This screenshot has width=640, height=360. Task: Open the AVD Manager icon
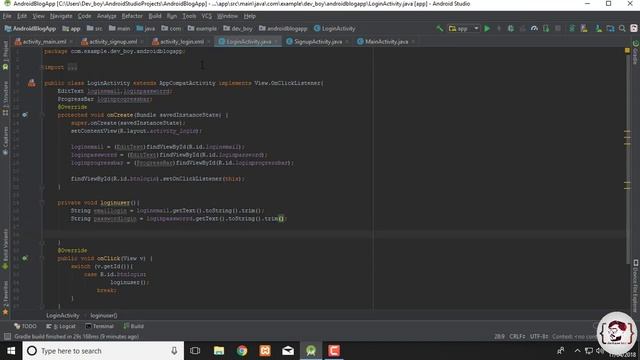[584, 29]
